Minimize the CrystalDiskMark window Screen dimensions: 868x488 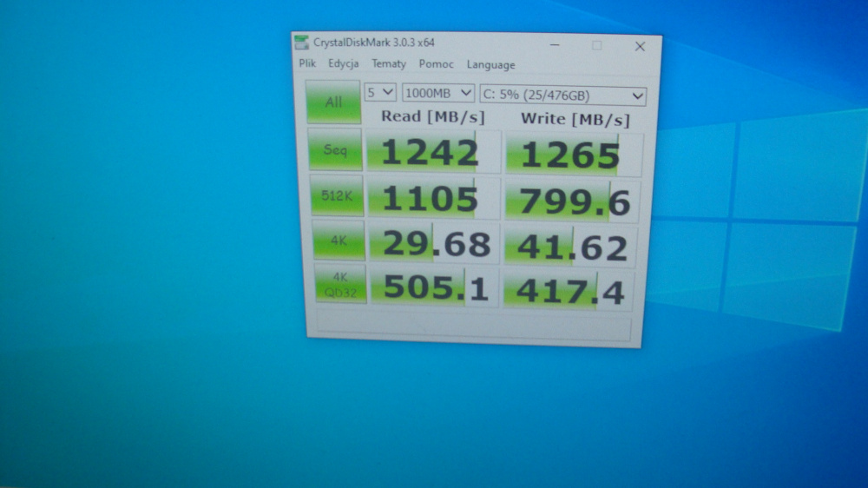(555, 45)
